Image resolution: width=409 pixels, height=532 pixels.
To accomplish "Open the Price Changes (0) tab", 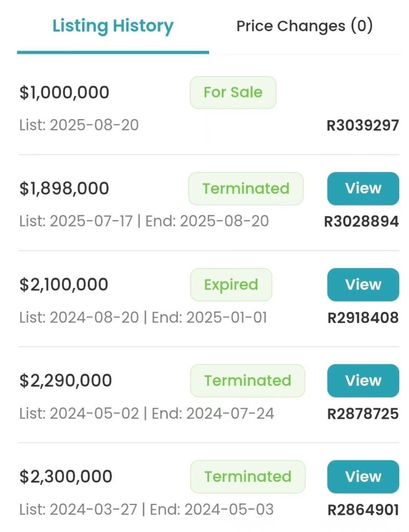I will (304, 26).
